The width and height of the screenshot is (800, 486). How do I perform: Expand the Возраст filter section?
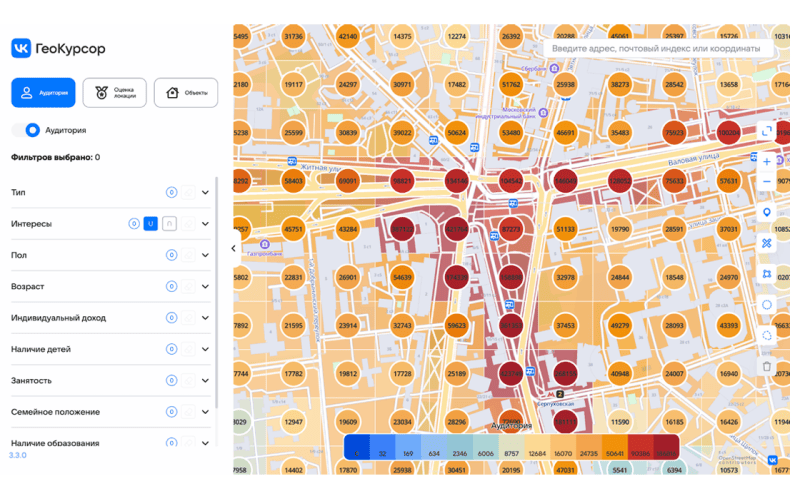click(206, 287)
